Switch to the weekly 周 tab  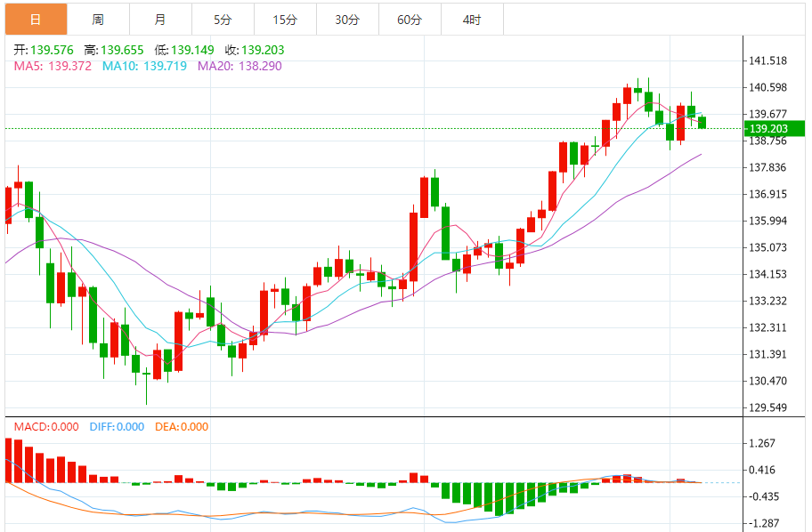pos(98,20)
